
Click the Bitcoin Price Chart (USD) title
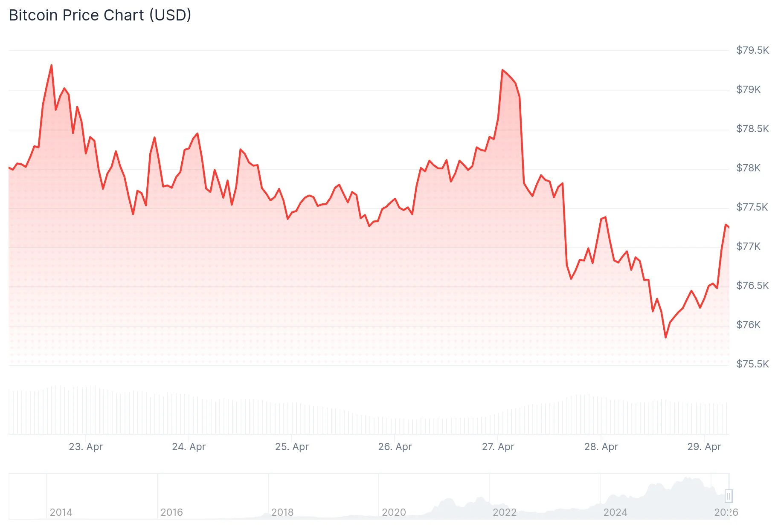point(100,15)
